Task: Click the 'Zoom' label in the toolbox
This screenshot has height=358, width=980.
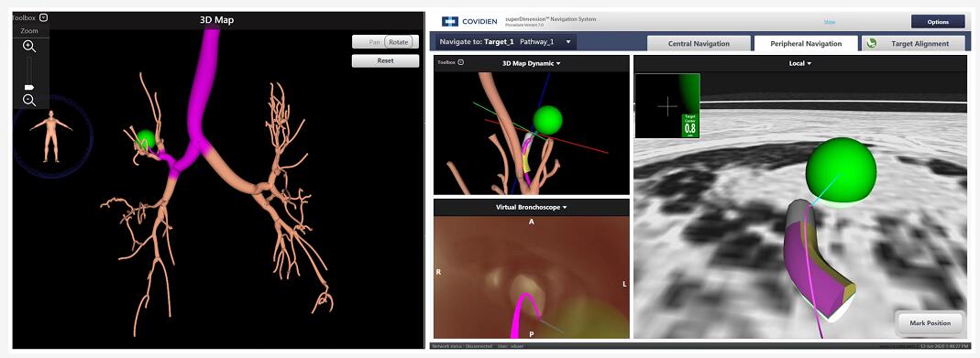Action: pyautogui.click(x=28, y=30)
